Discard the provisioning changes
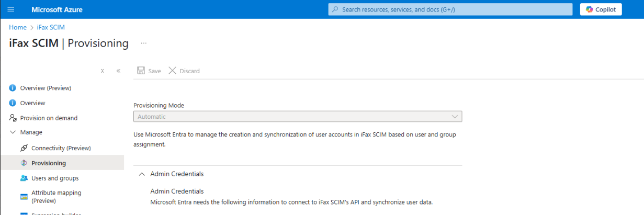 click(184, 71)
